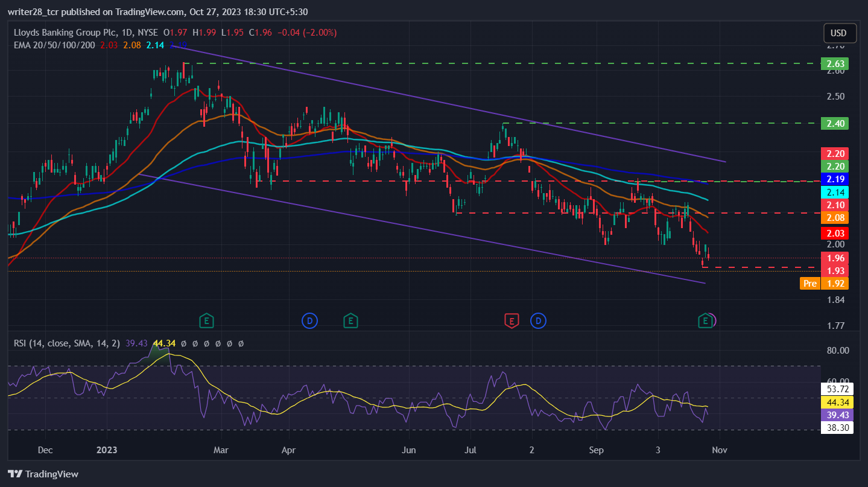Select the blue 2.19 EMA price label
The width and height of the screenshot is (868, 487).
pyautogui.click(x=835, y=179)
